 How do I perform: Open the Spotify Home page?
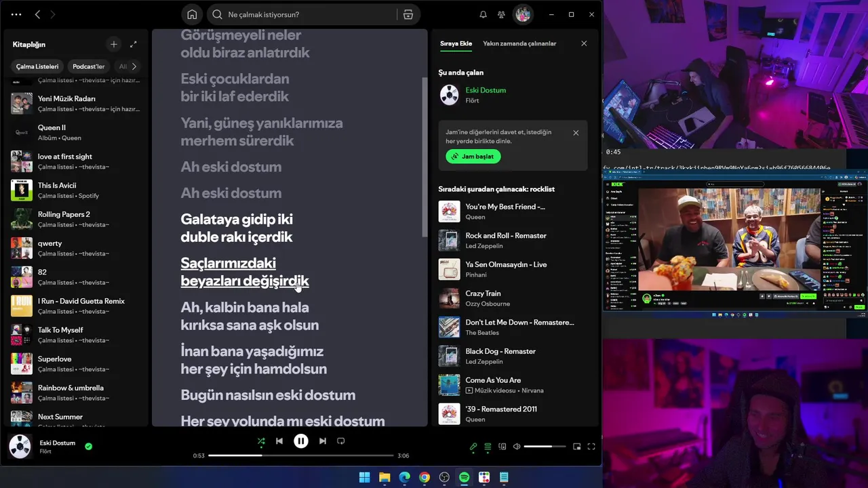click(192, 14)
